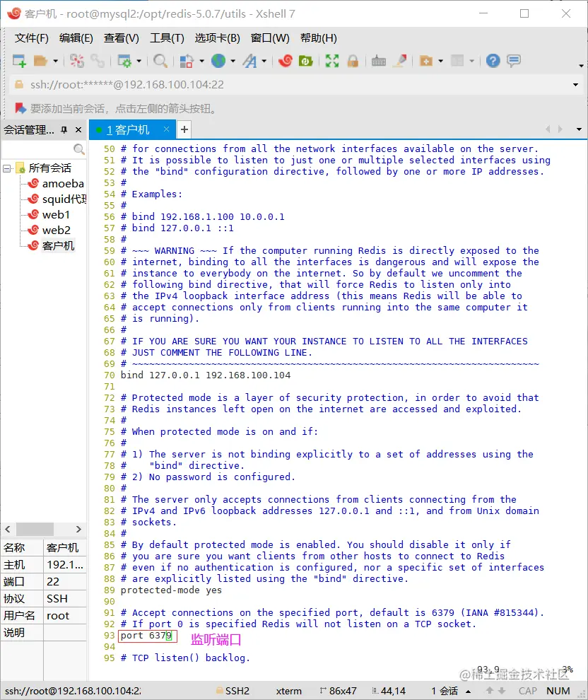Open the toolbar overflow arrow at the far right
588x700 pixels.
pyautogui.click(x=581, y=66)
